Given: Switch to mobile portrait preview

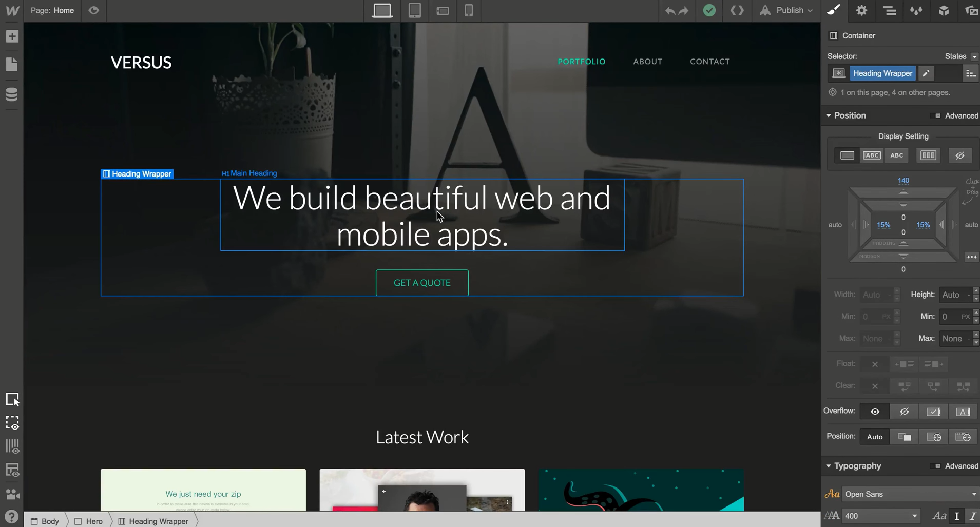Looking at the screenshot, I should (469, 10).
